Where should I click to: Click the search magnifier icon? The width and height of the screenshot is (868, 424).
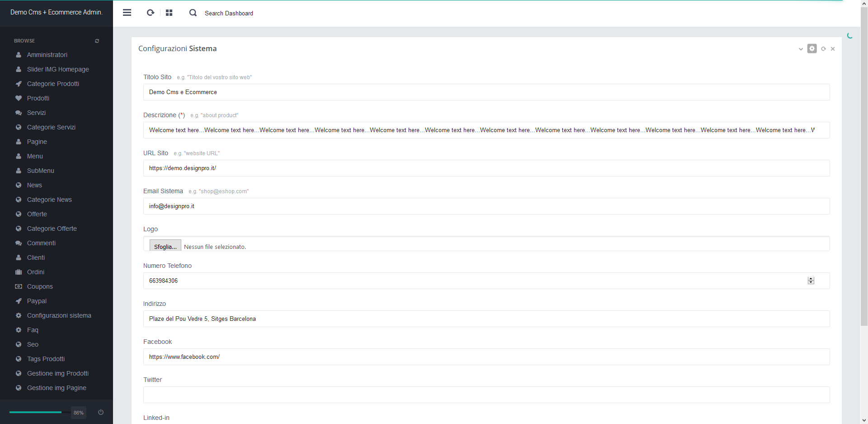(x=193, y=13)
